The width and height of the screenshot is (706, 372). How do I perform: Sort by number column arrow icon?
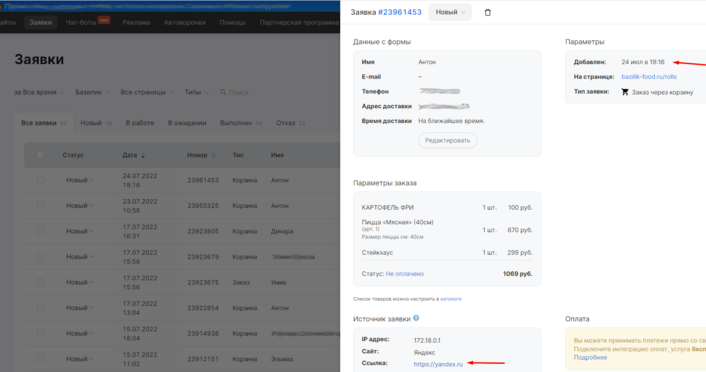[x=213, y=155]
